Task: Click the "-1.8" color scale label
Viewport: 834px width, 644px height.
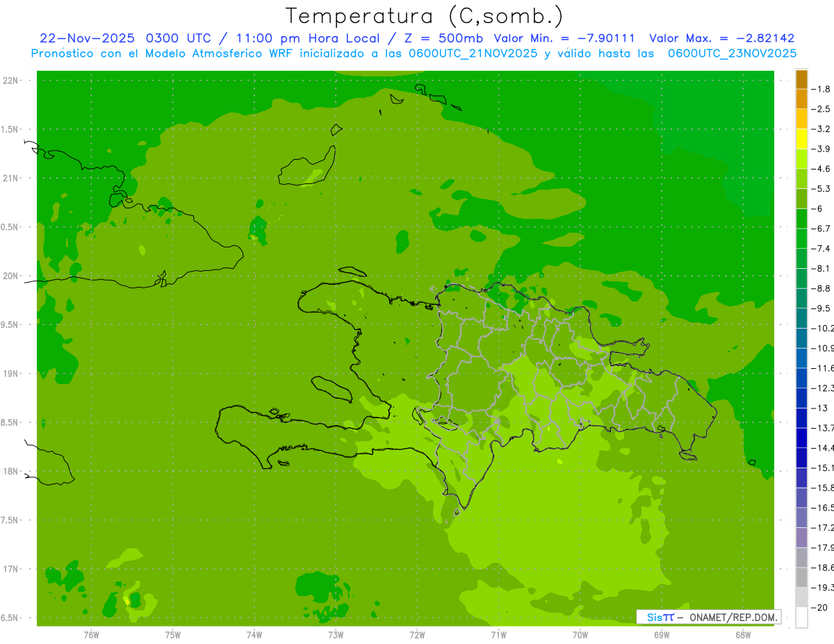Action: 821,89
